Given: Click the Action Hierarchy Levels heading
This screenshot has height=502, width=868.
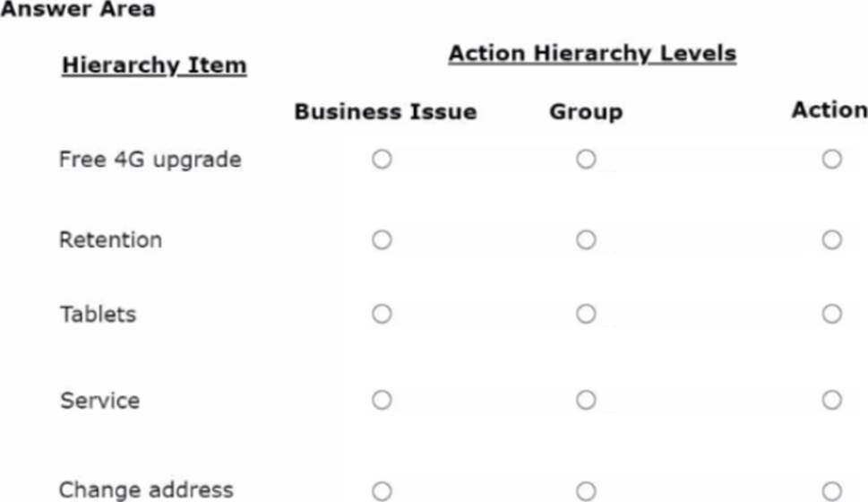Looking at the screenshot, I should 592,54.
